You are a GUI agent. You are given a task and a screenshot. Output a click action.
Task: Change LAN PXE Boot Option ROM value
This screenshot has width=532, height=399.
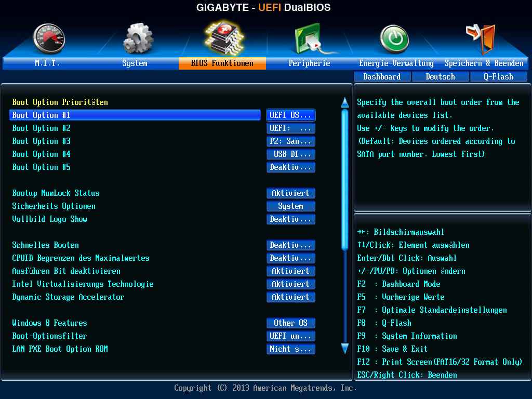coord(291,349)
